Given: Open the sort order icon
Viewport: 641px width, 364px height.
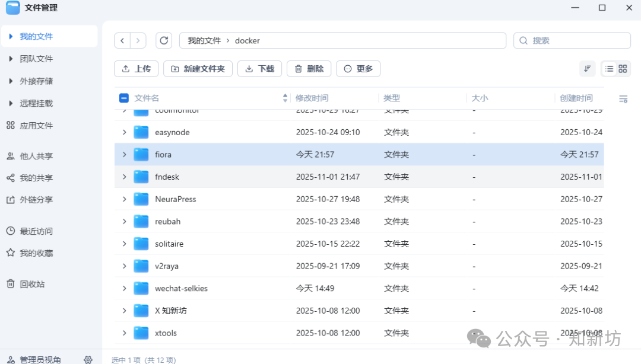Looking at the screenshot, I should (587, 68).
